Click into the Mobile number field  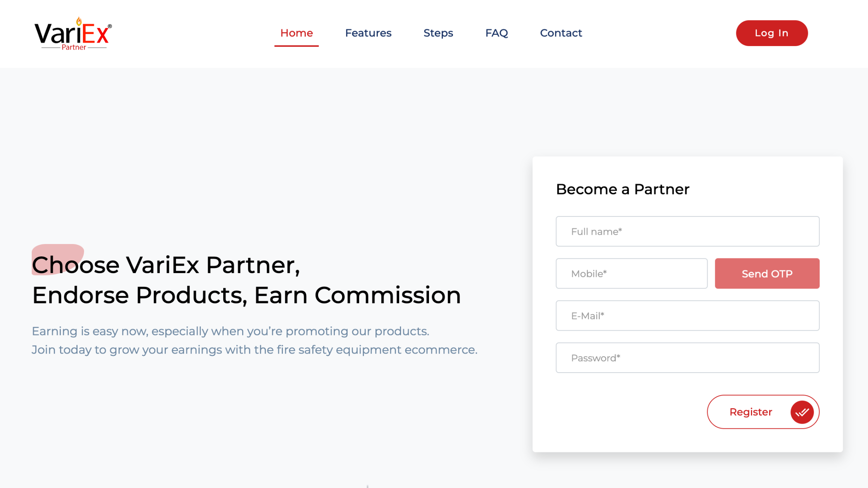(631, 274)
